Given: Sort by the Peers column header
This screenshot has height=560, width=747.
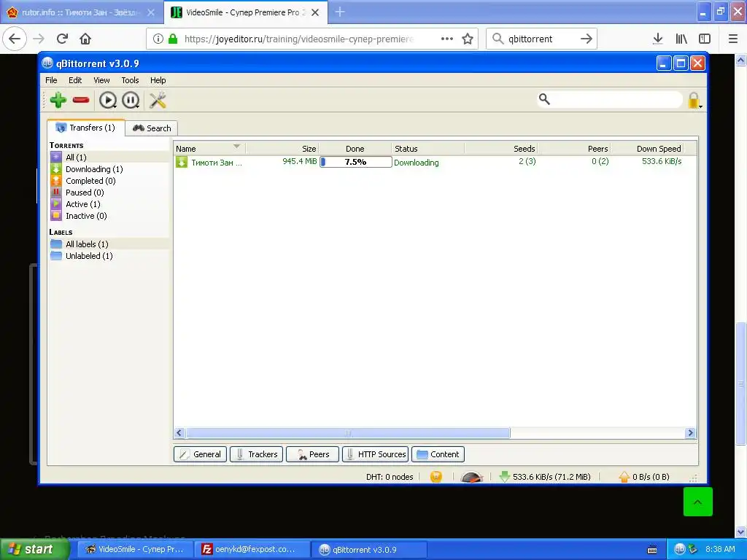Looking at the screenshot, I should tap(574, 149).
